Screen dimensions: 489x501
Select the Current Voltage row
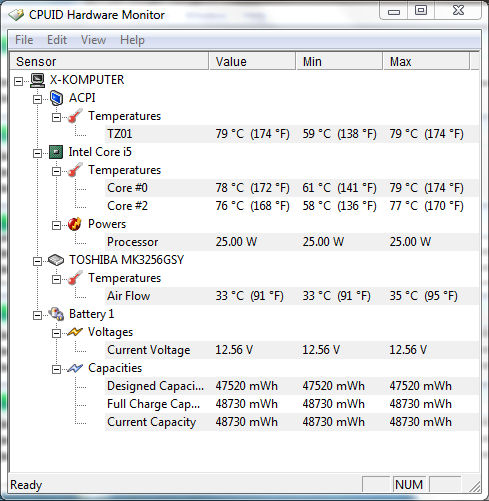point(292,350)
